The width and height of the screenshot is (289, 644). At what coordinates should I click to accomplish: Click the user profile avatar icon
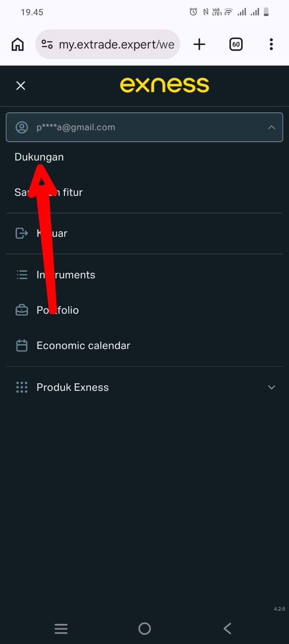point(22,127)
